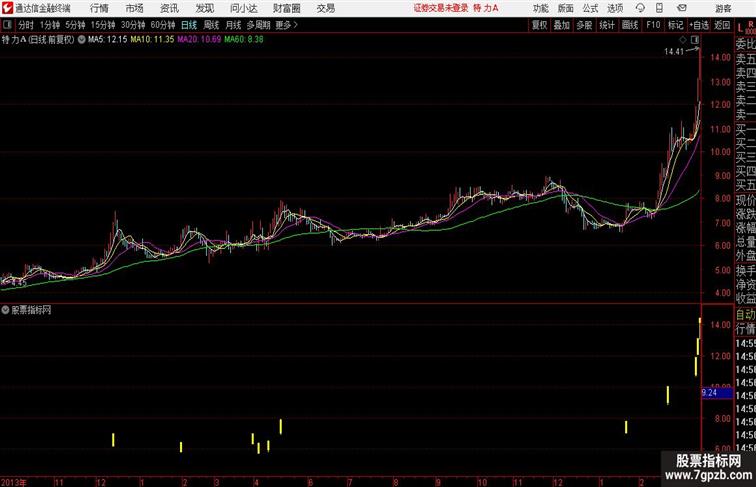Click the 通达信 red logo icon

point(7,8)
